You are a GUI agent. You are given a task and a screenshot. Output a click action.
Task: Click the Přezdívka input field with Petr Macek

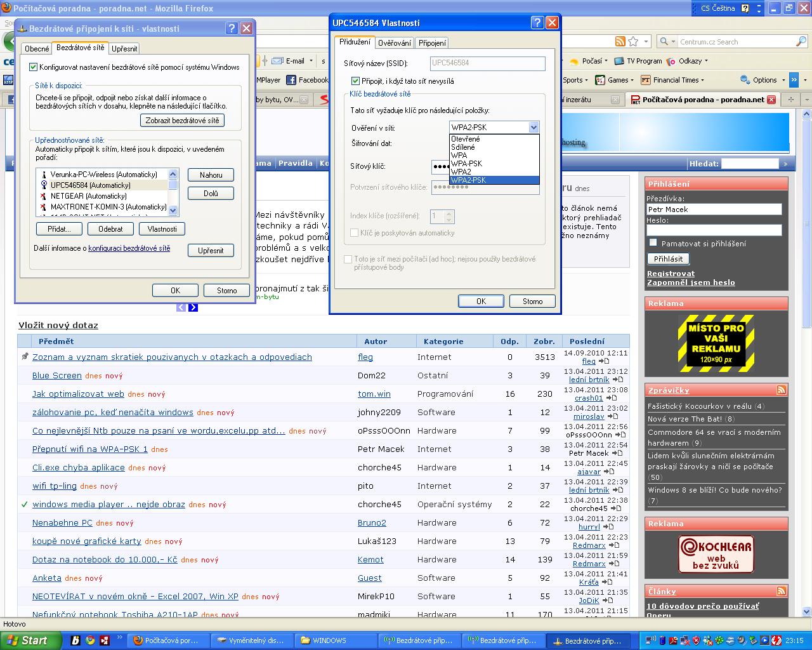tap(714, 209)
